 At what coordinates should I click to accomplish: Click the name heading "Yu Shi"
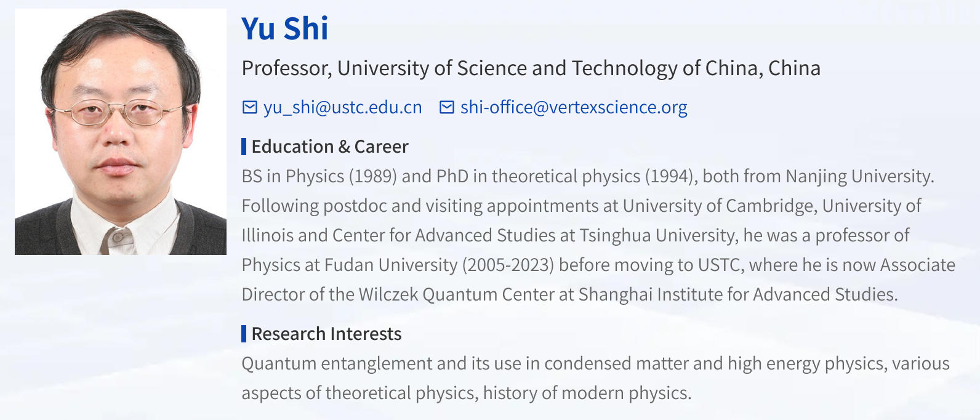(x=285, y=28)
